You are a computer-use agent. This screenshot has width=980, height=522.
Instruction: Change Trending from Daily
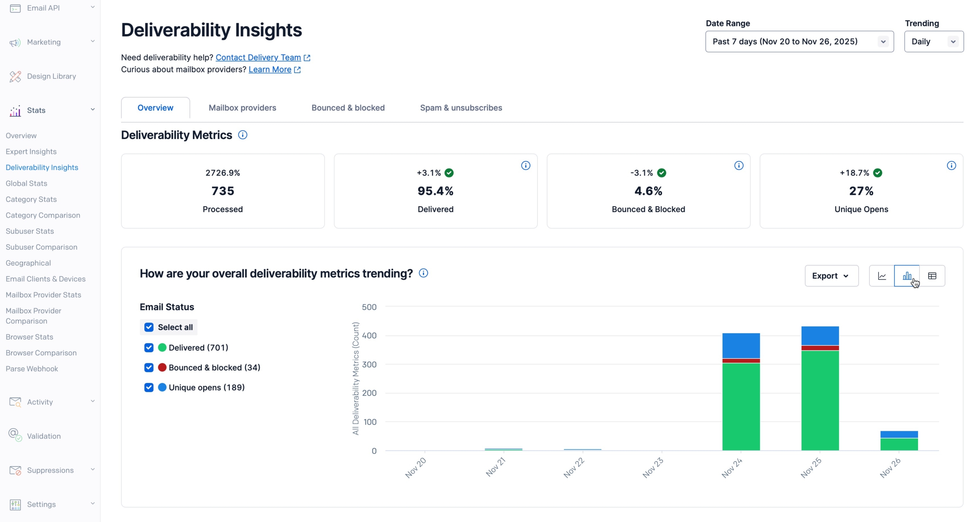point(934,41)
